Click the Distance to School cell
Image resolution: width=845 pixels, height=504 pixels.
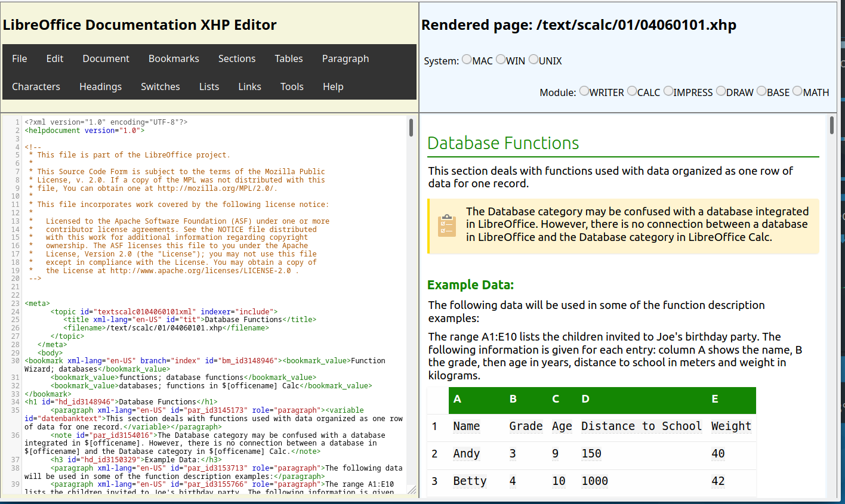pyautogui.click(x=642, y=426)
